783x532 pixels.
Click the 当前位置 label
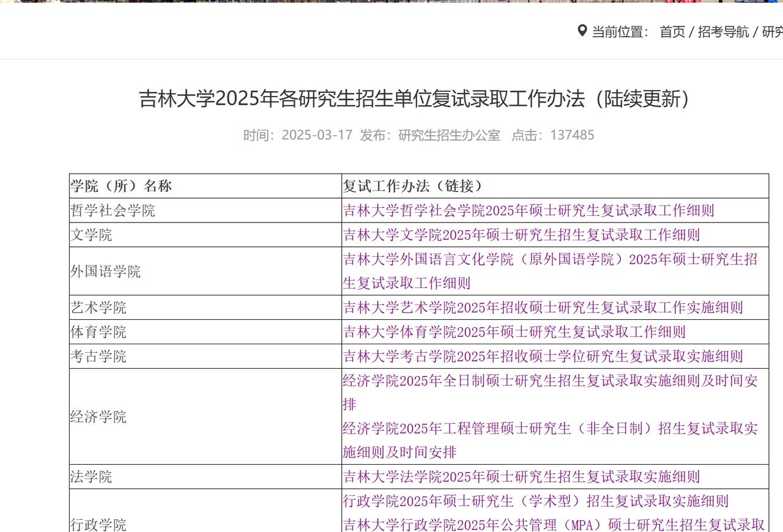point(620,32)
